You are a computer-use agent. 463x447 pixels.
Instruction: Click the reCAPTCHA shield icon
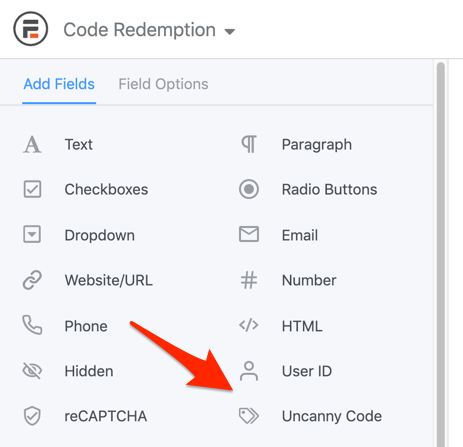(32, 416)
